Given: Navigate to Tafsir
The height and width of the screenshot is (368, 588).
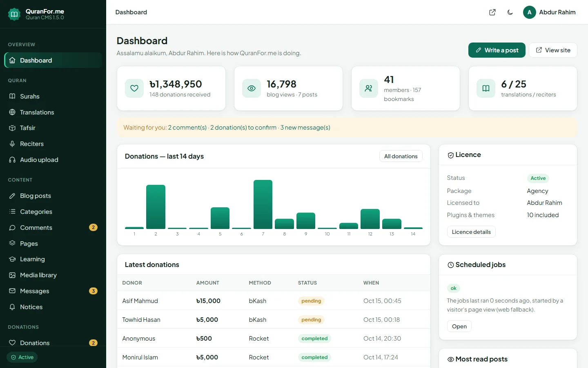Looking at the screenshot, I should coord(53,128).
